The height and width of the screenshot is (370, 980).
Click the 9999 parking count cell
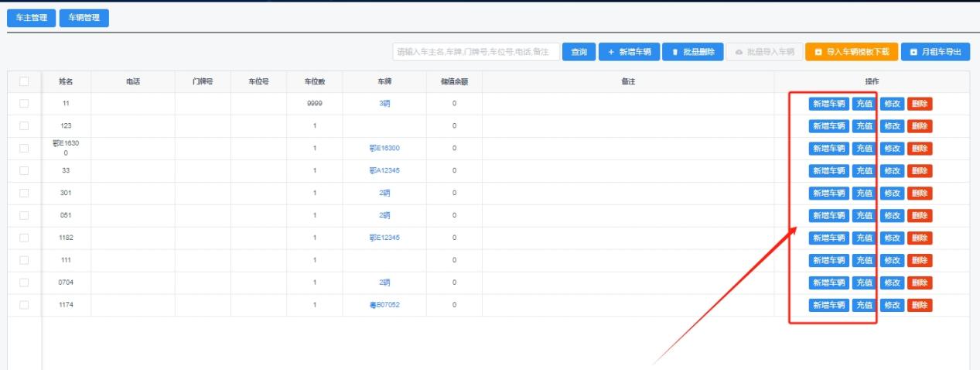tap(315, 103)
